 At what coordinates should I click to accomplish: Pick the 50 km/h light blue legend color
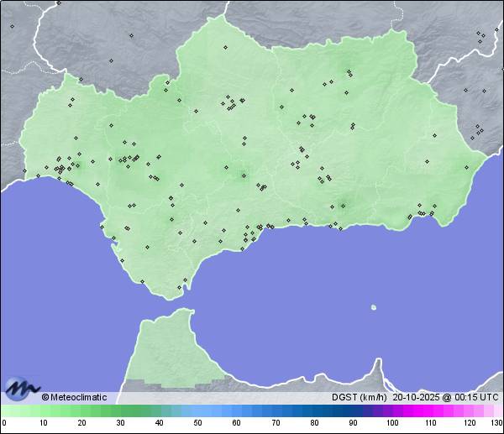point(197,410)
